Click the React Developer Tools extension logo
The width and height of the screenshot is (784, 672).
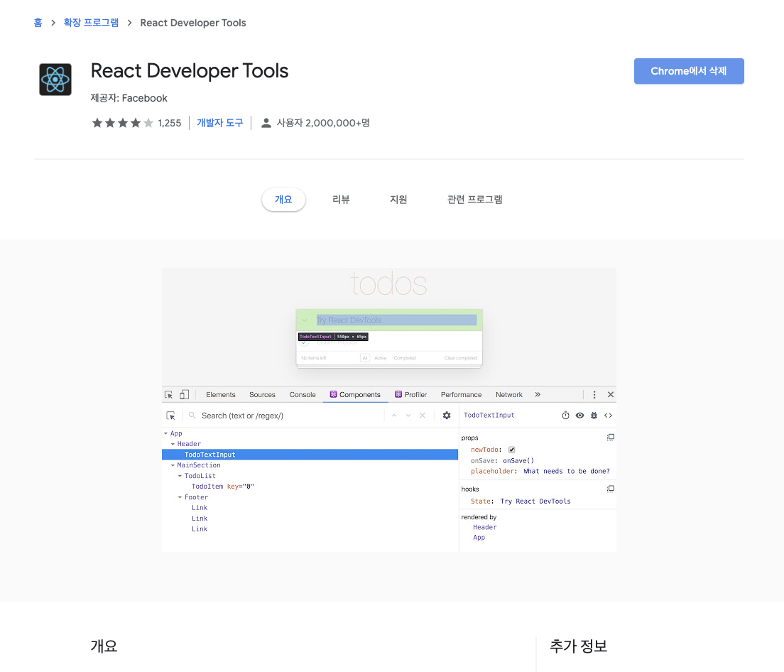click(x=55, y=80)
